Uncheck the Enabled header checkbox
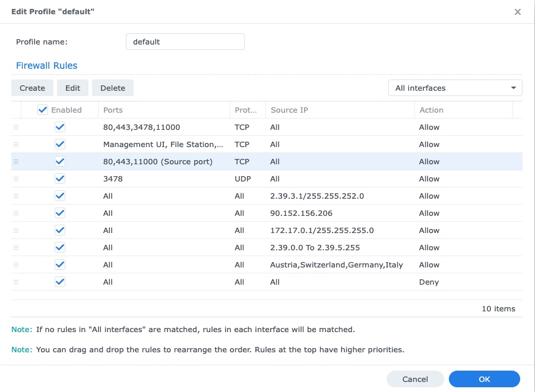This screenshot has height=392, width=535. 44,109
